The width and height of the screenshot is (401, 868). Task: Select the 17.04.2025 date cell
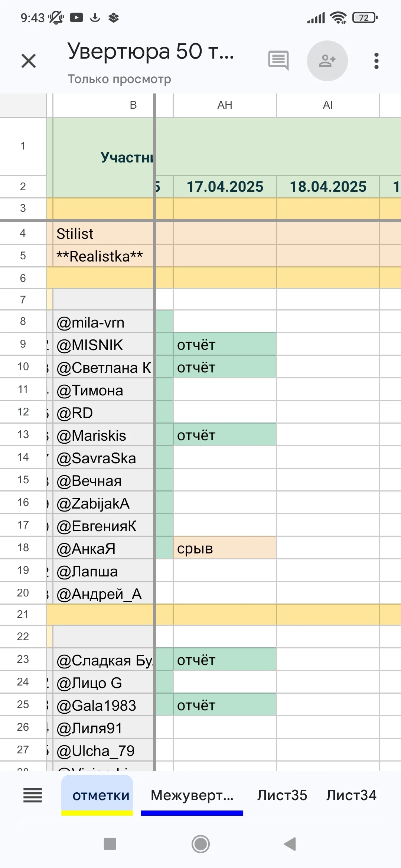(225, 187)
